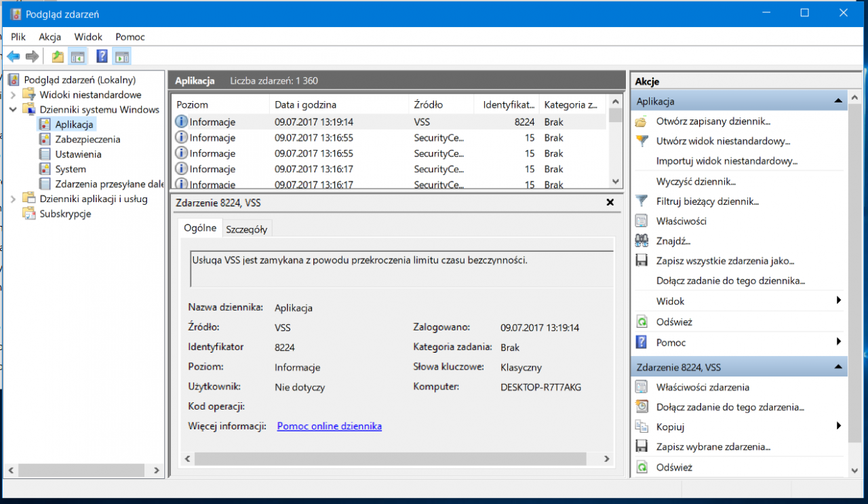
Task: Sort by the Data i godzina column
Action: (x=305, y=104)
